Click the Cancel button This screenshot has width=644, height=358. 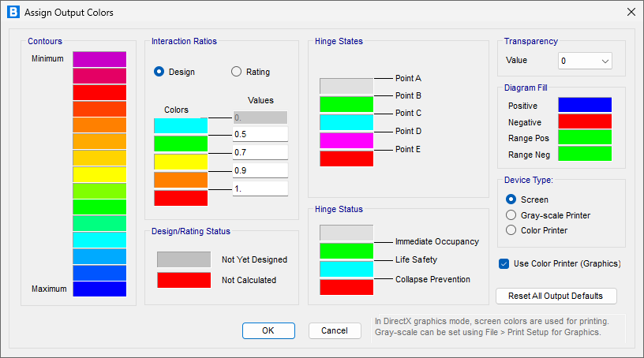click(x=335, y=330)
